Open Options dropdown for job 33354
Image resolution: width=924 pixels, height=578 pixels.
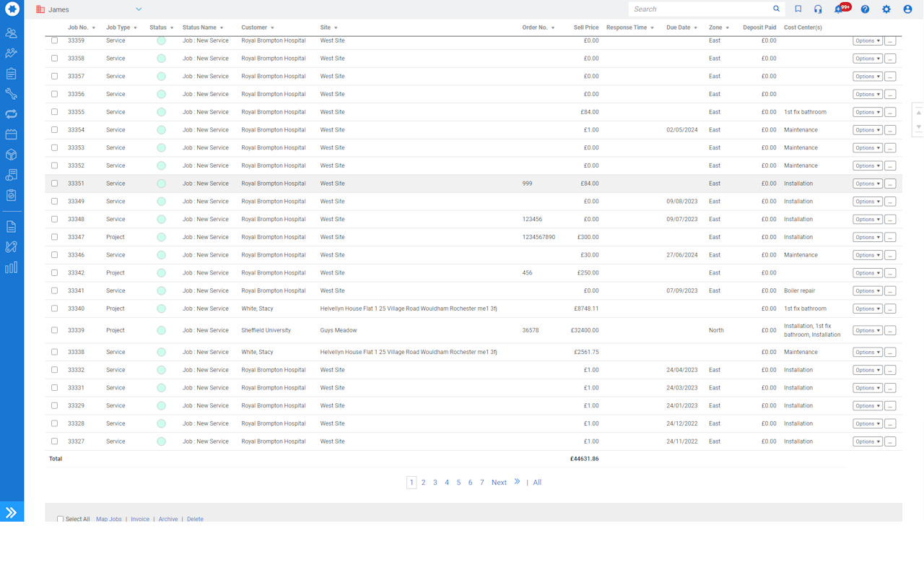868,131
